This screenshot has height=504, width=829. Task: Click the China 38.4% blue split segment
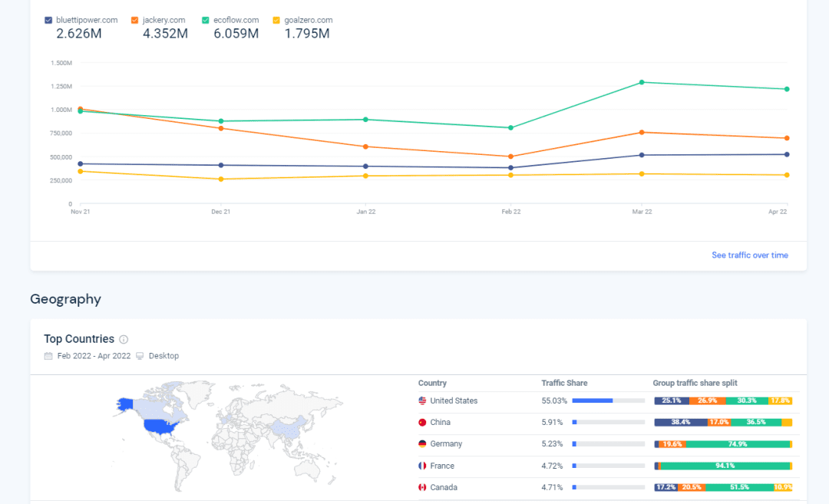click(x=681, y=423)
